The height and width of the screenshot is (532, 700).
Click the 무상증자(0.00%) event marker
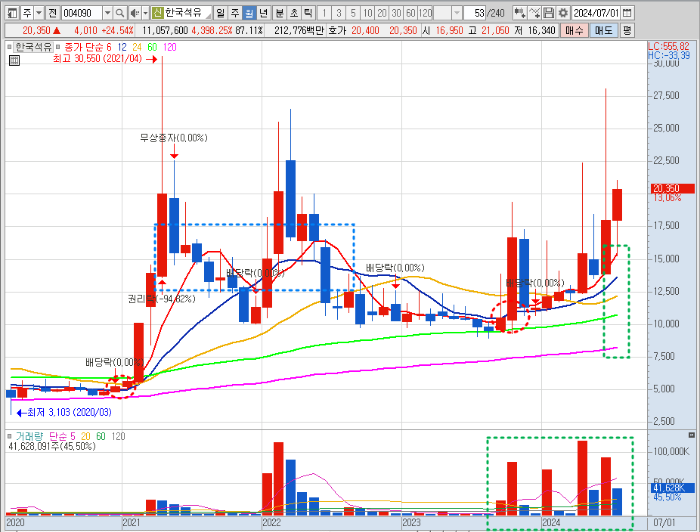tap(174, 137)
